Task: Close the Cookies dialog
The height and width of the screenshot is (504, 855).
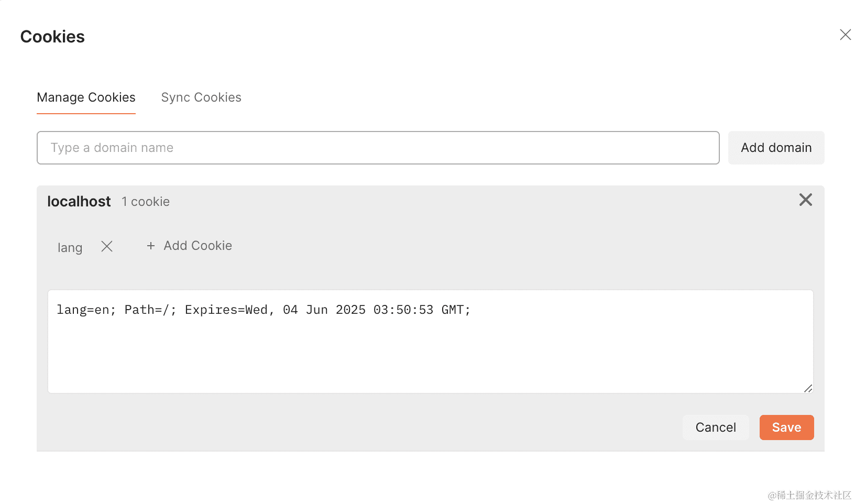Action: point(845,35)
